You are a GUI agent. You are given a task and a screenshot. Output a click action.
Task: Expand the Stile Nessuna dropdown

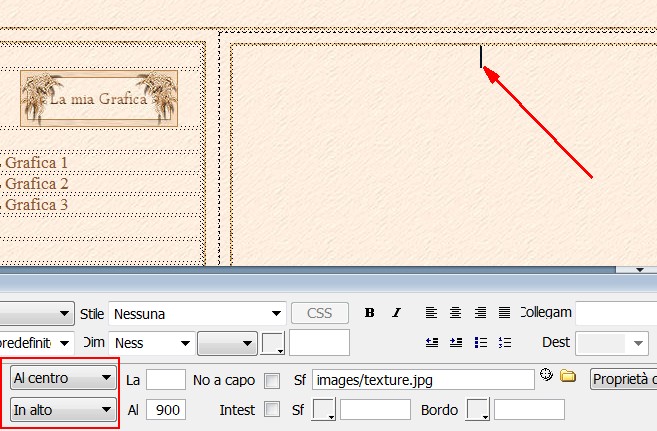(x=197, y=313)
